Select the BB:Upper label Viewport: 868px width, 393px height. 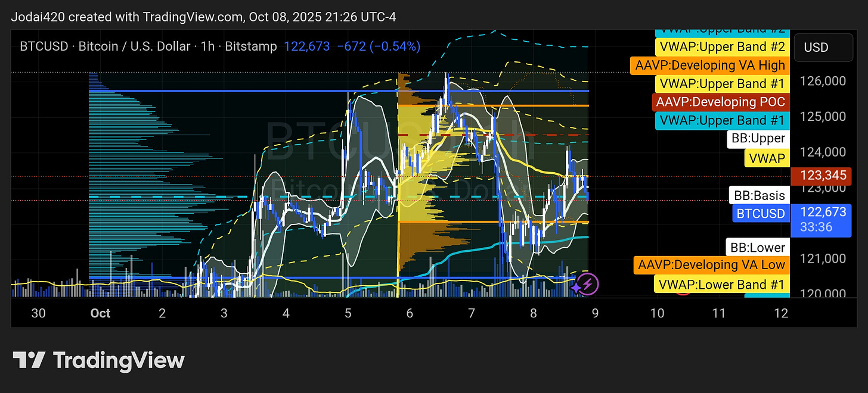[758, 139]
